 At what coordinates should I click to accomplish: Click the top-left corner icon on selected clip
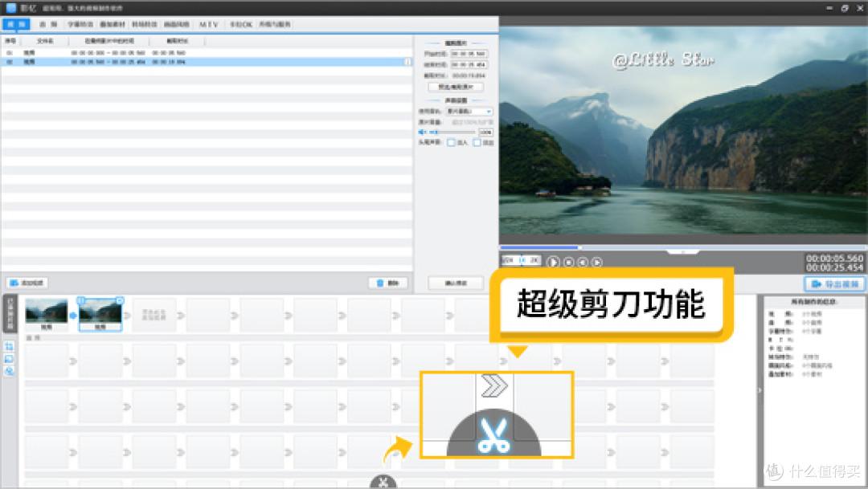coord(81,300)
